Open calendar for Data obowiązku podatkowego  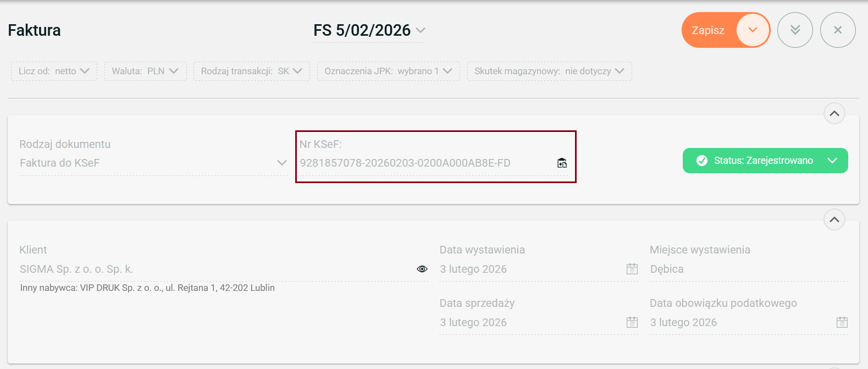click(x=842, y=322)
